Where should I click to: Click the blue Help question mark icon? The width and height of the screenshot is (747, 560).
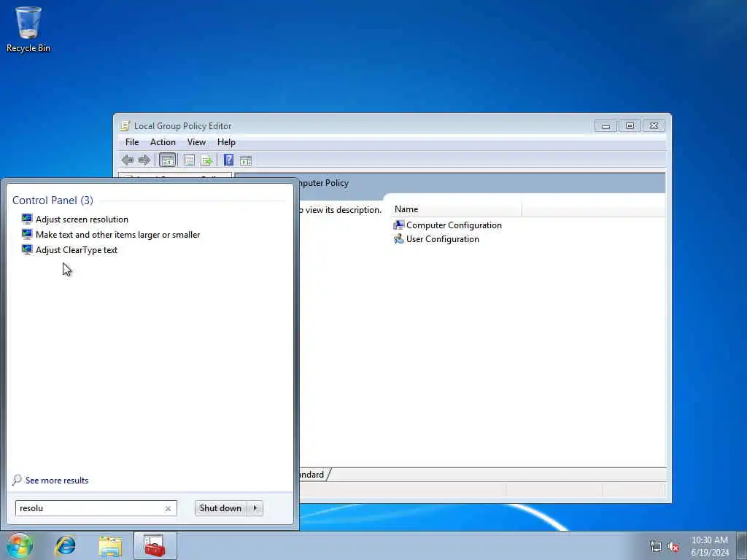click(228, 160)
